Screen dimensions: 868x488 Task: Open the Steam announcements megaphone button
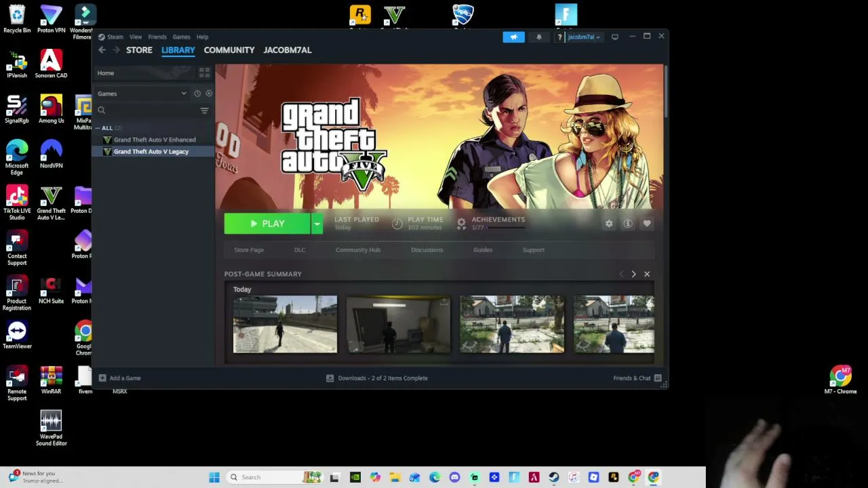(x=513, y=37)
